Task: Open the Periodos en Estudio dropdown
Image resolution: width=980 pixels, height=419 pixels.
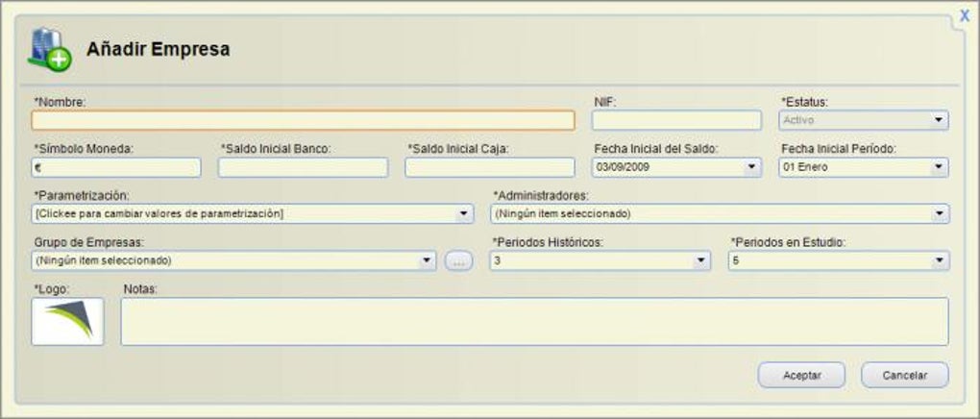Action: 938,261
